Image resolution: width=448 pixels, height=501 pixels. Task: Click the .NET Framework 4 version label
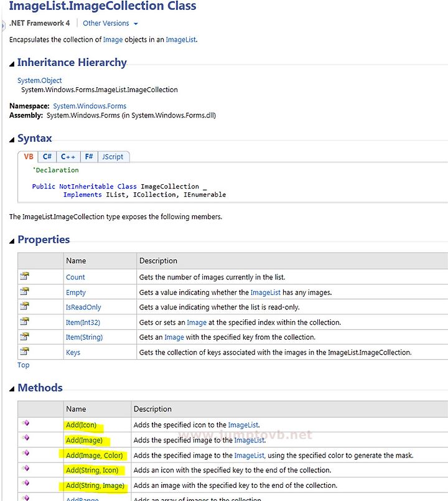point(40,23)
